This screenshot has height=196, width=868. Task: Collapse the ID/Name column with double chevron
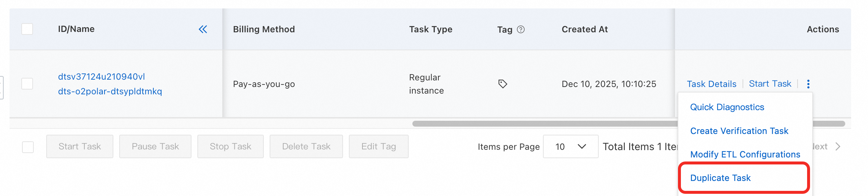pyautogui.click(x=203, y=29)
